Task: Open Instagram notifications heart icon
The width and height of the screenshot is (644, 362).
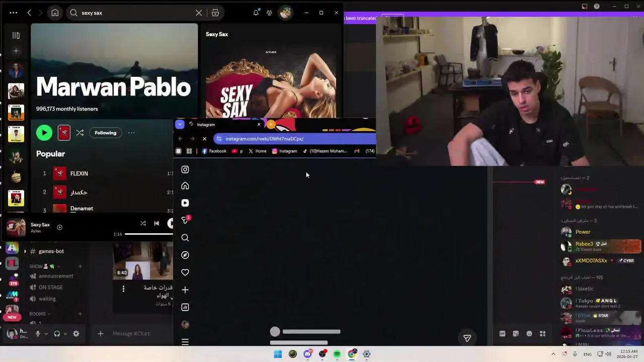Action: 185,273
